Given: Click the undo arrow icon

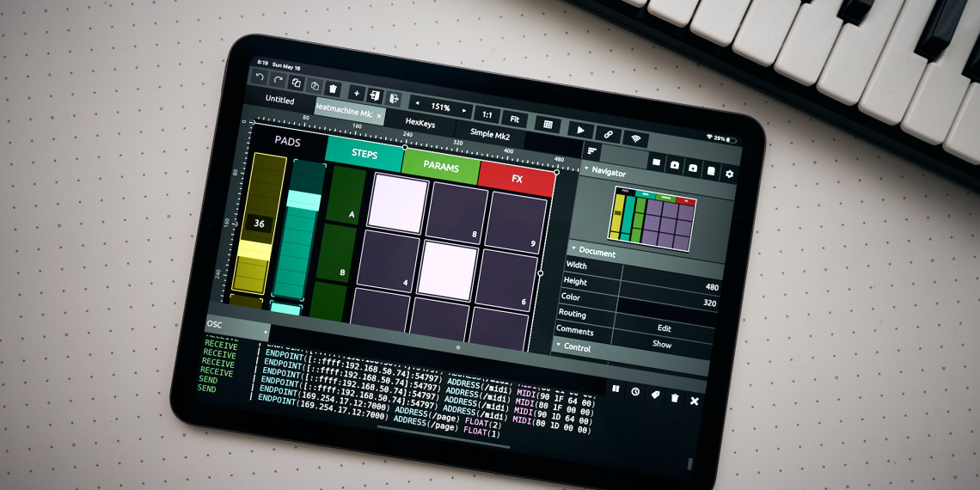Looking at the screenshot, I should pyautogui.click(x=260, y=77).
